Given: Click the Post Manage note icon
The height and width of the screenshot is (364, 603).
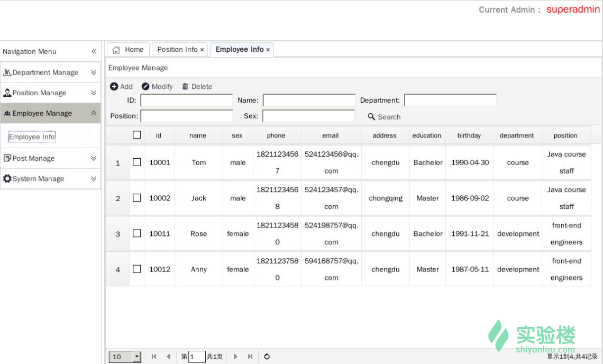Looking at the screenshot, I should coord(7,158).
